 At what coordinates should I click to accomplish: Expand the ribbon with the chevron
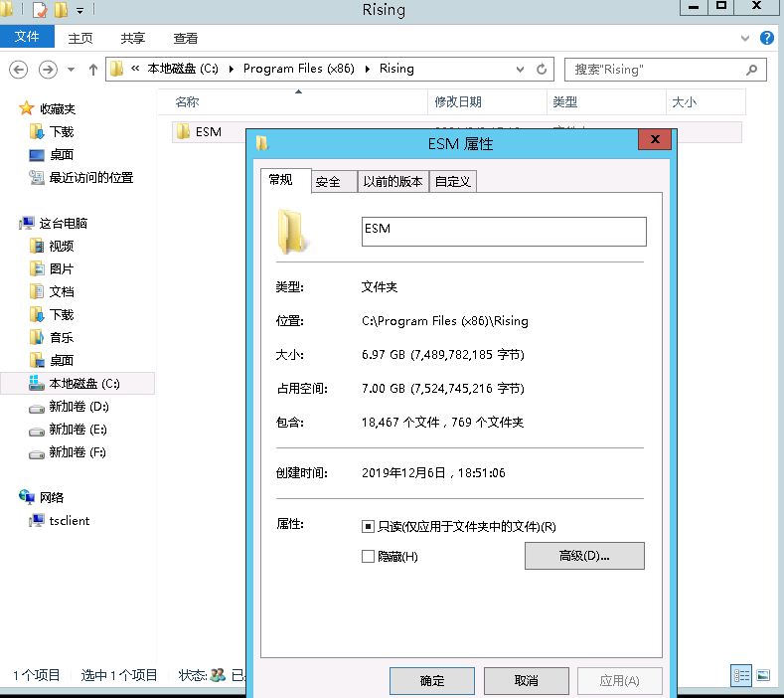[745, 38]
